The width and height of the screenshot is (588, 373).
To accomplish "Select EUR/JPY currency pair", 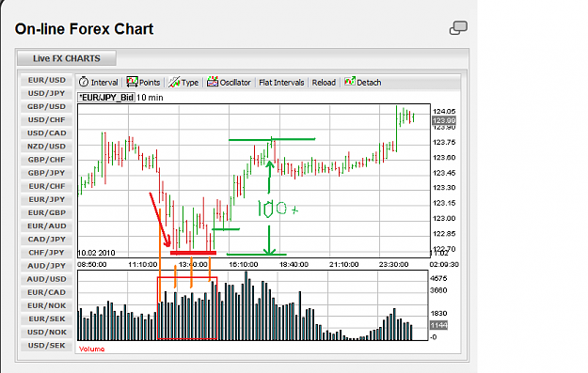I will pyautogui.click(x=46, y=199).
